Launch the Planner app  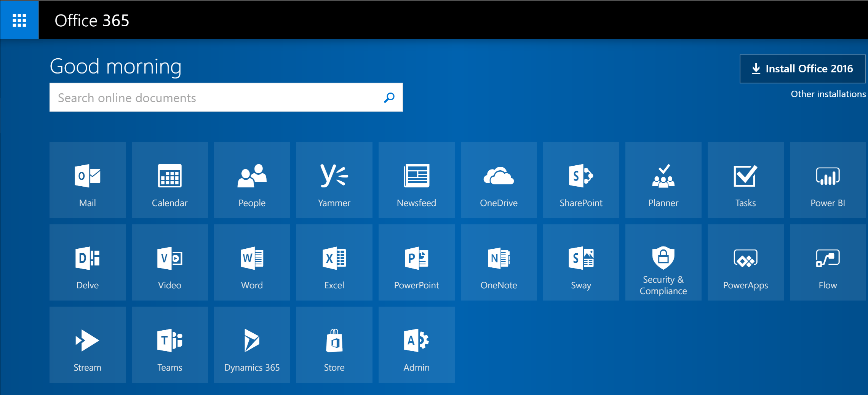coord(663,181)
